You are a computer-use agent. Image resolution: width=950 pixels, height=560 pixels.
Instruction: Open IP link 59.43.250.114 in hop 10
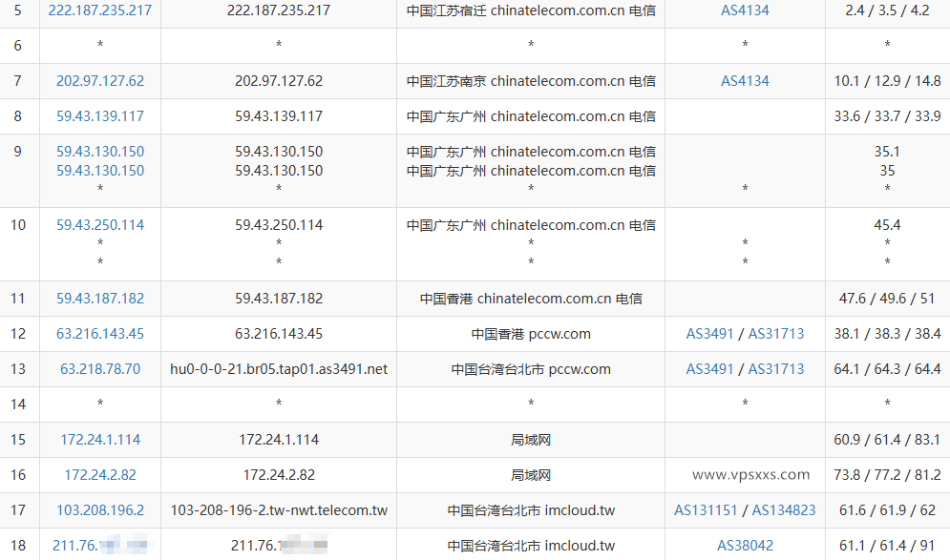(x=99, y=225)
